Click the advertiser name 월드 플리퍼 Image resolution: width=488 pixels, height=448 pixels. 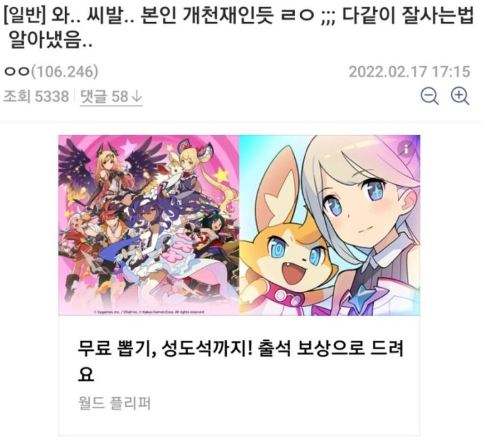pyautogui.click(x=114, y=403)
